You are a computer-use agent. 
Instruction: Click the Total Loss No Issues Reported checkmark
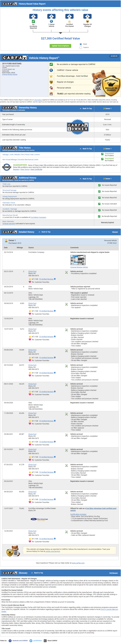coord(99,185)
